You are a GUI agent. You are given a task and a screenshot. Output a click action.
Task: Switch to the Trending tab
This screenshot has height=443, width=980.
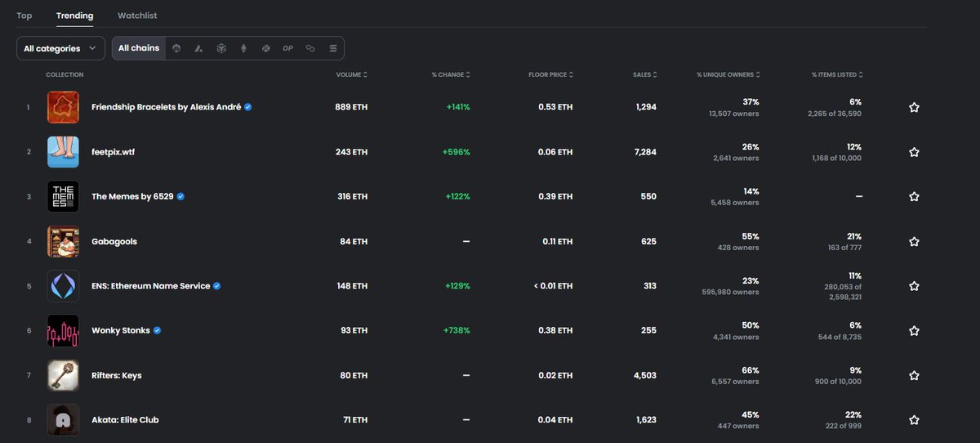74,16
